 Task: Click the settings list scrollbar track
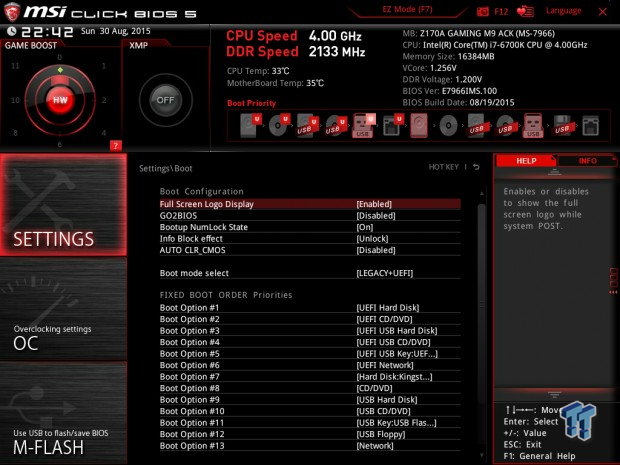[481, 324]
